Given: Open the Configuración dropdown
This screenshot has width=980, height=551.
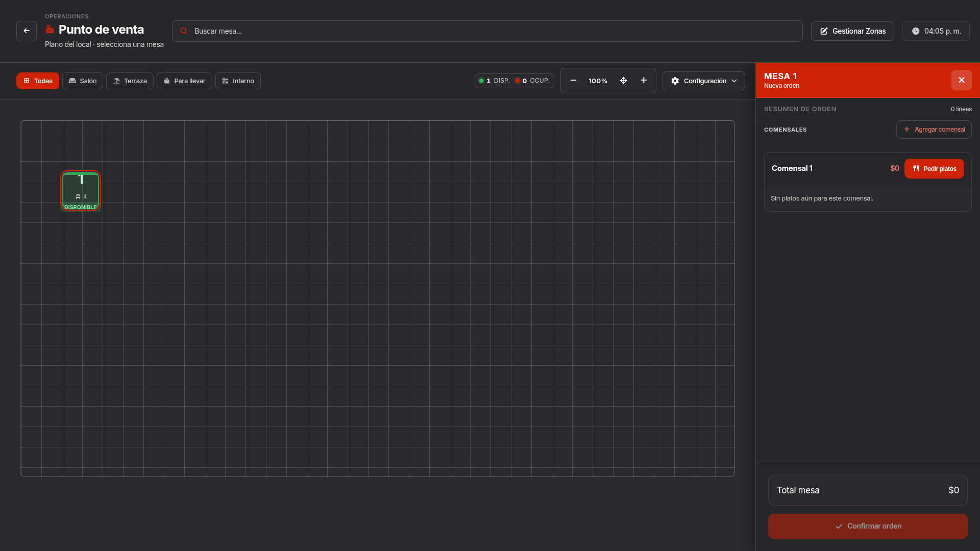Looking at the screenshot, I should click(703, 81).
